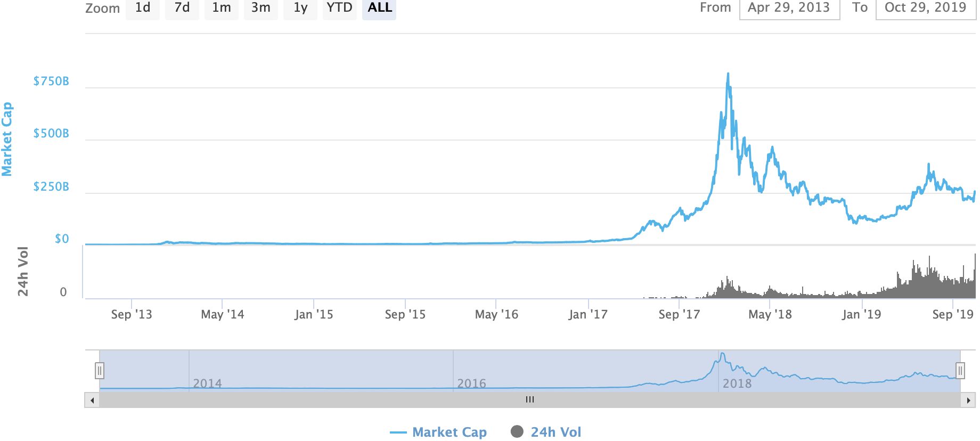Select the 1d zoom range
The height and width of the screenshot is (441, 980).
(x=143, y=8)
